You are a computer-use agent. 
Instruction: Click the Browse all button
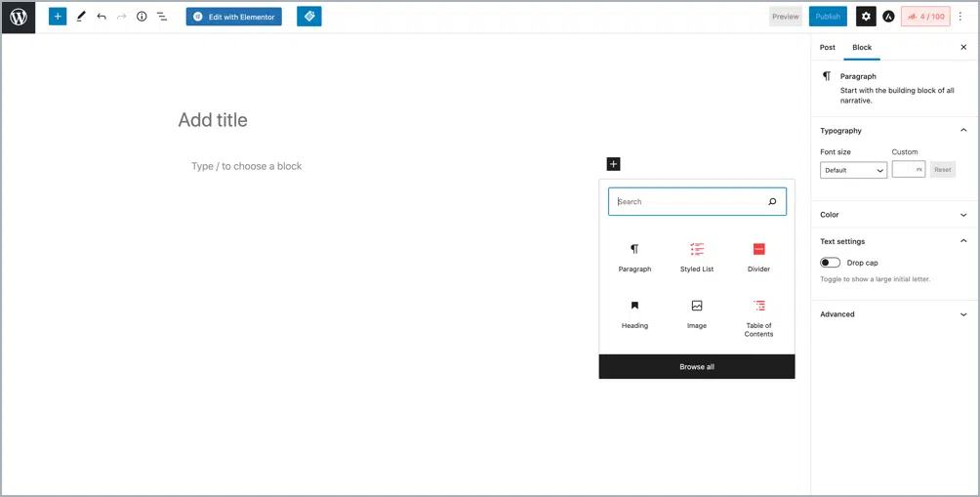coord(697,367)
